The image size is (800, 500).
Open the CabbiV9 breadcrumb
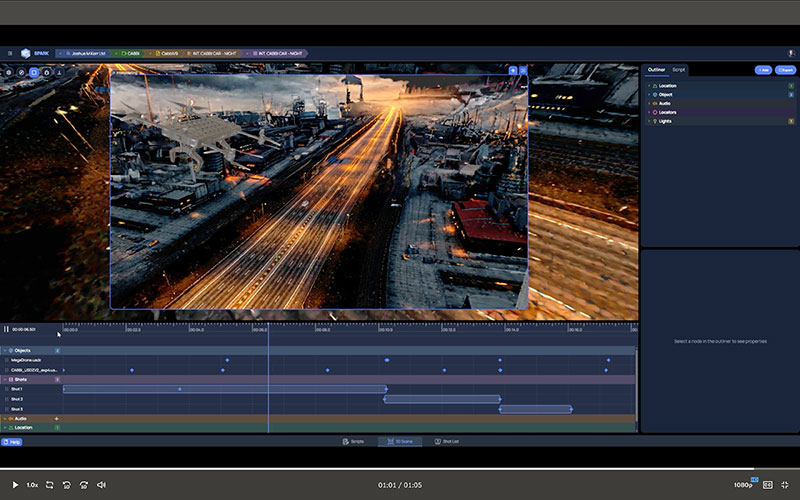tap(167, 53)
